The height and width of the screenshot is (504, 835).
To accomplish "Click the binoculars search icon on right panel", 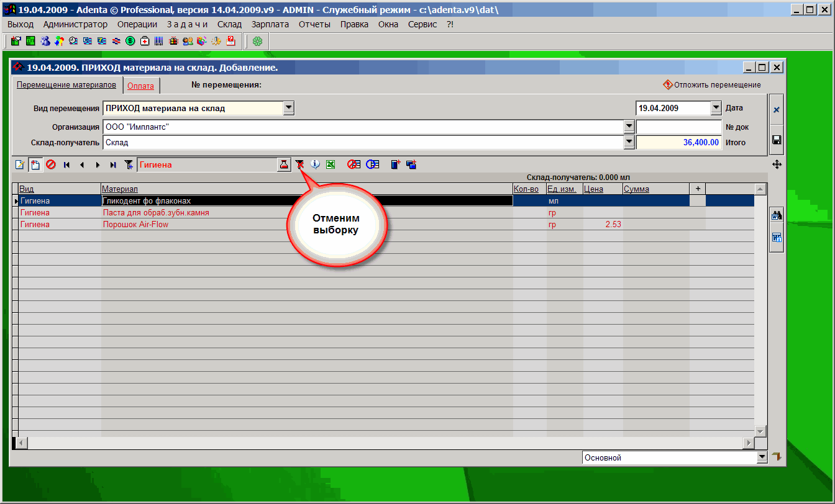I will pos(776,216).
